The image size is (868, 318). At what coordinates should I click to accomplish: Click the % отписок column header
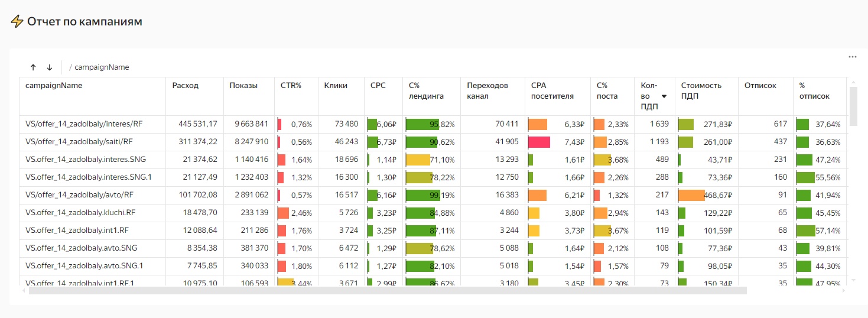pos(820,96)
